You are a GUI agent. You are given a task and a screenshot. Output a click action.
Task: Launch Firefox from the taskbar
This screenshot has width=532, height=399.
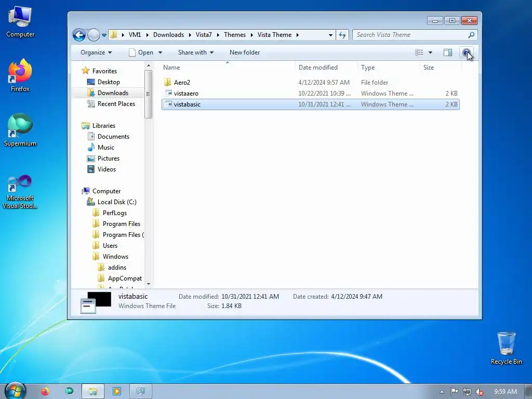click(45, 391)
